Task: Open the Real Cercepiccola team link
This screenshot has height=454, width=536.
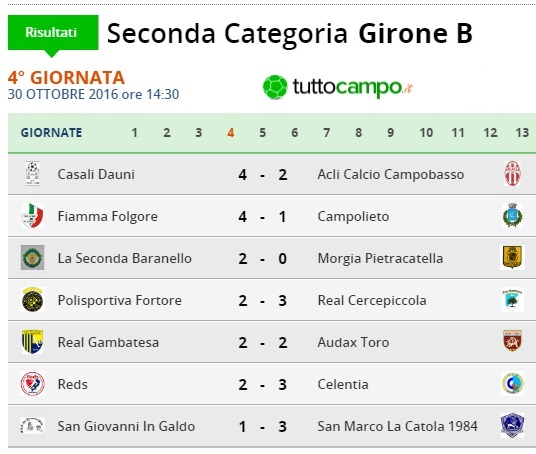Action: coord(372,300)
